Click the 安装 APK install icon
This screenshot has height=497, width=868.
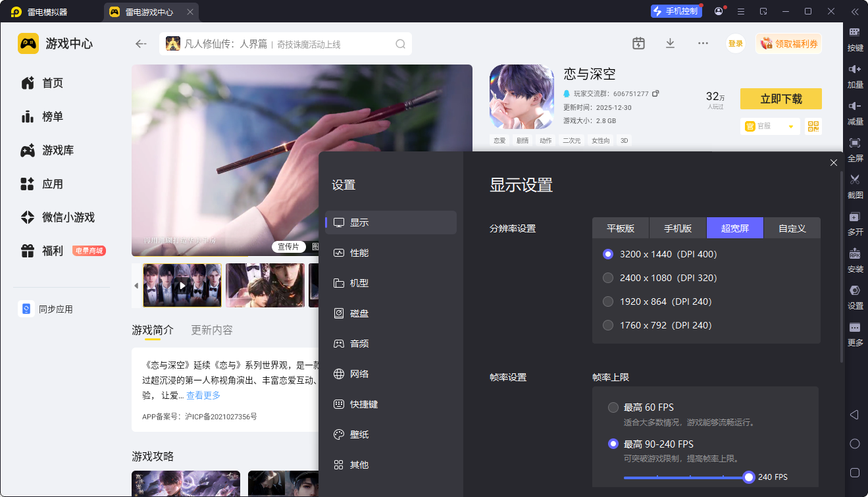click(x=855, y=253)
